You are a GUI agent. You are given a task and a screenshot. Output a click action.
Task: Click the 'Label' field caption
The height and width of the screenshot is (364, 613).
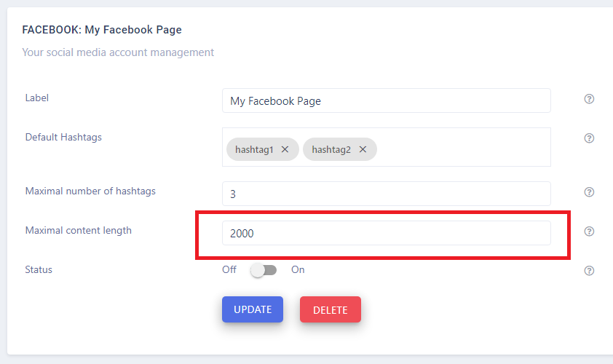click(x=36, y=98)
